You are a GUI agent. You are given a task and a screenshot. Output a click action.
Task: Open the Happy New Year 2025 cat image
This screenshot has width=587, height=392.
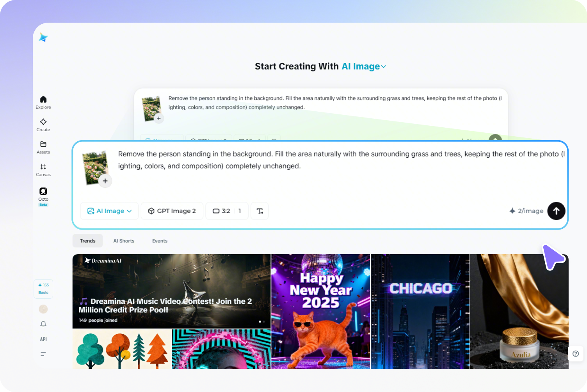tap(321, 312)
